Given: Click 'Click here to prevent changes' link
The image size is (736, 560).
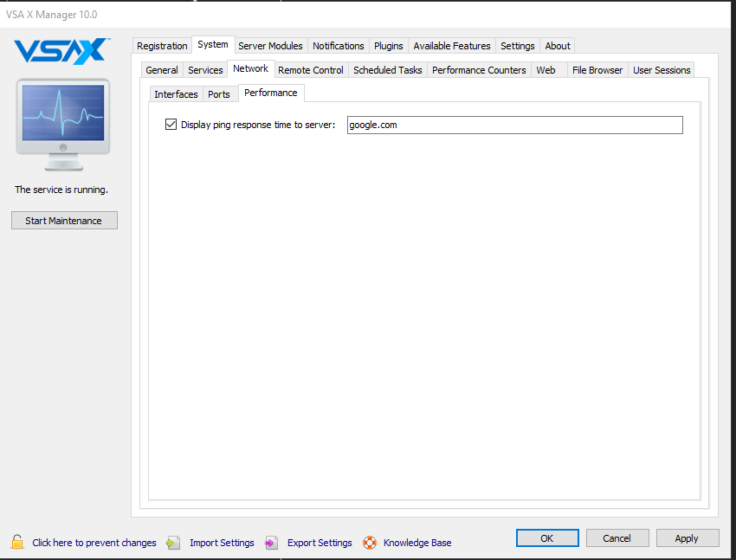Looking at the screenshot, I should [94, 543].
